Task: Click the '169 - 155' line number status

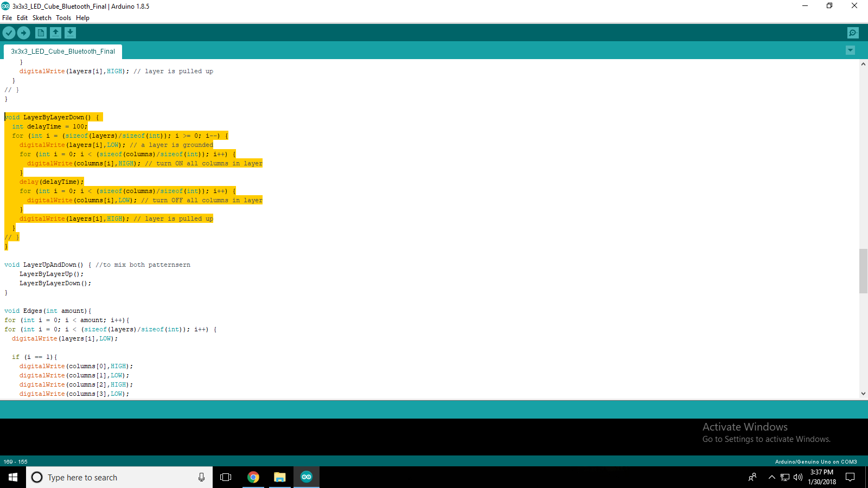Action: 15,462
